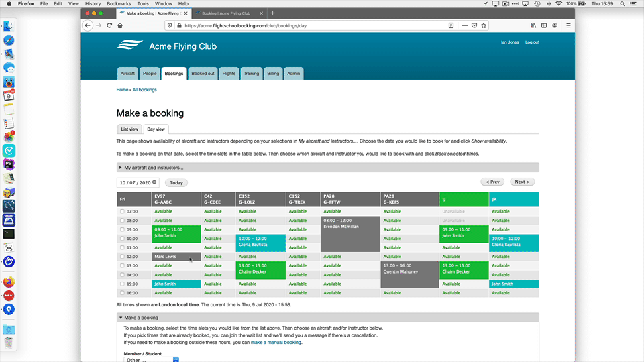The height and width of the screenshot is (362, 644).
Task: Select the 09:00 time slot checkbox
Action: [x=122, y=229]
